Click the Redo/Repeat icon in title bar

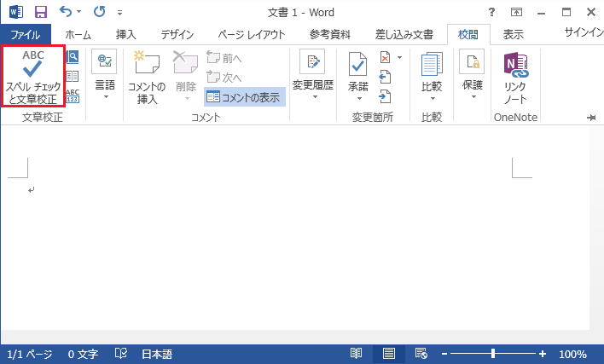pos(98,13)
